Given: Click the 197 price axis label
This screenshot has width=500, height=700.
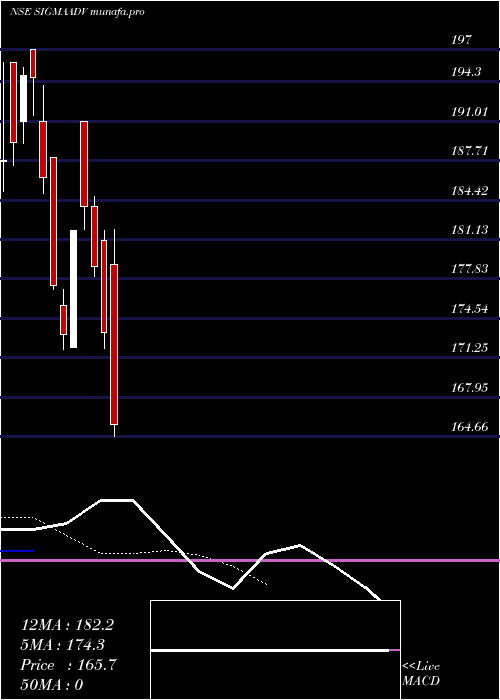Looking at the screenshot, I should 461,40.
